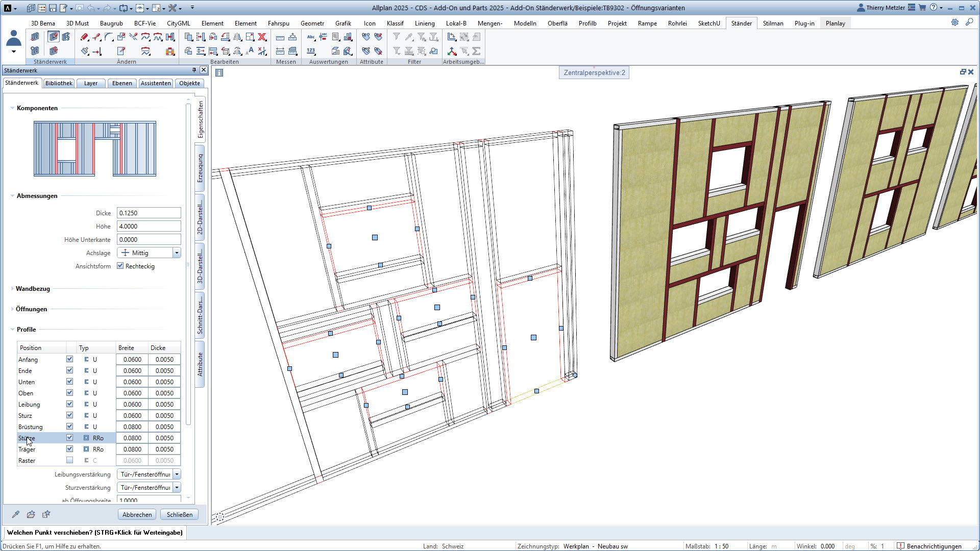Screen dimensions: 980x551
Task: Click the load favorite folder icon
Action: click(x=31, y=514)
